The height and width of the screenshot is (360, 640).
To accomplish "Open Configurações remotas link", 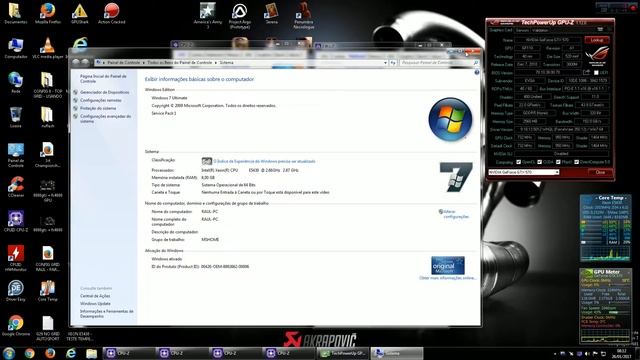I will coord(100,100).
